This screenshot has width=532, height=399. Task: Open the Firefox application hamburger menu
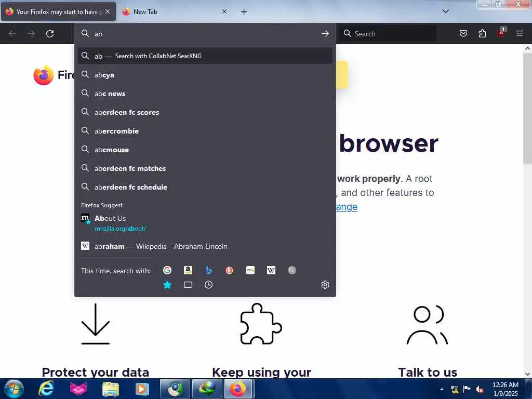pyautogui.click(x=520, y=34)
